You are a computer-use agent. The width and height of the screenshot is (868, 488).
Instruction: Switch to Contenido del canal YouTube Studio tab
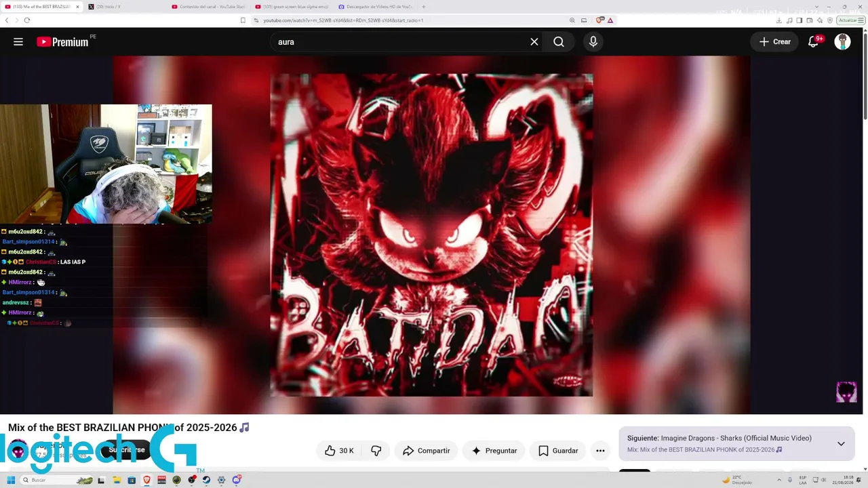208,7
